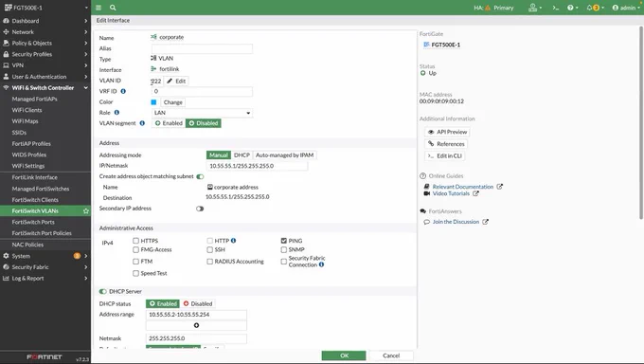Check the SSH checkbox
644x364 pixels.
210,249
